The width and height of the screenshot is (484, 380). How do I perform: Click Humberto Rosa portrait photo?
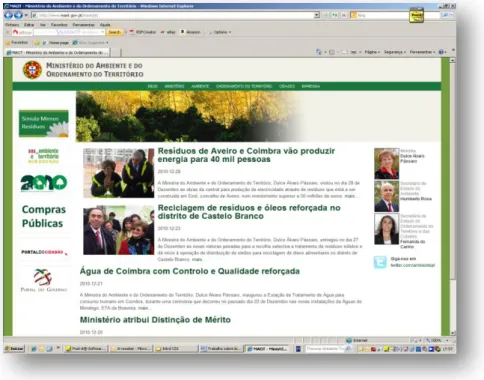[386, 196]
